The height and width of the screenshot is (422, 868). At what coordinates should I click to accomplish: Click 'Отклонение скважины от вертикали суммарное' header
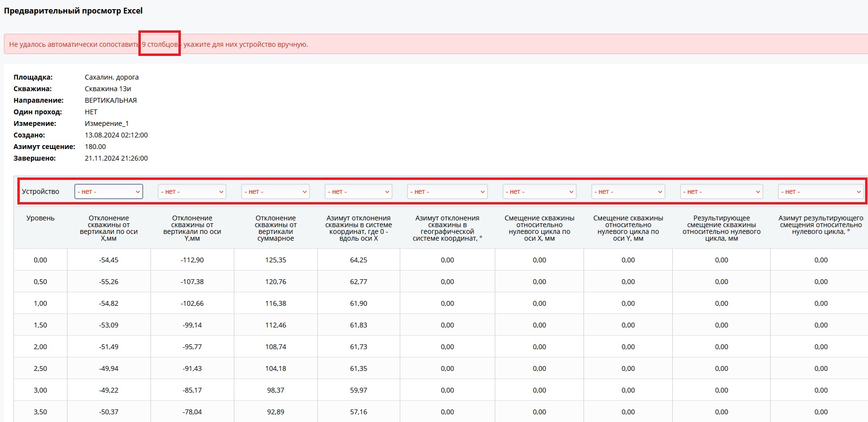(x=275, y=228)
